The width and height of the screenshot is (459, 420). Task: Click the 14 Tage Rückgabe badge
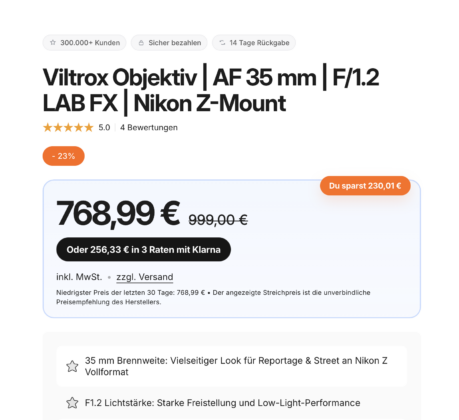(254, 43)
